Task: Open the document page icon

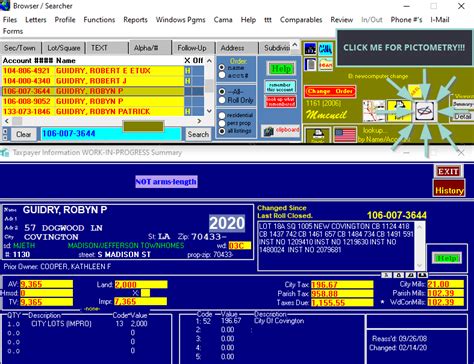Action: click(x=310, y=64)
